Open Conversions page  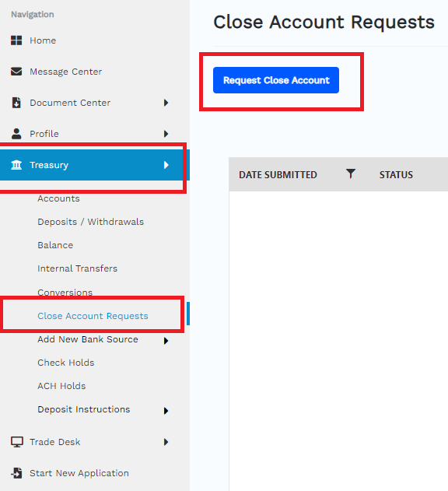[x=65, y=292]
